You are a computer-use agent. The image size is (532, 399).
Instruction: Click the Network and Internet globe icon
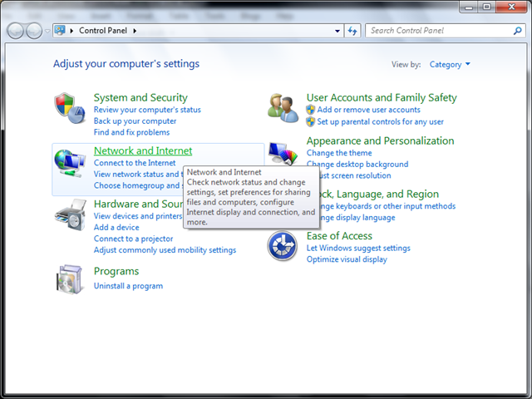click(x=70, y=163)
